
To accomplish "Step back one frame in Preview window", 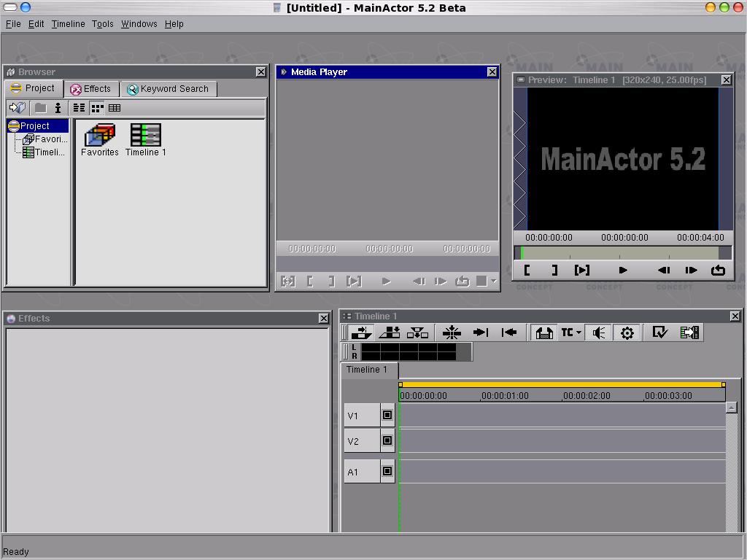I will (664, 270).
